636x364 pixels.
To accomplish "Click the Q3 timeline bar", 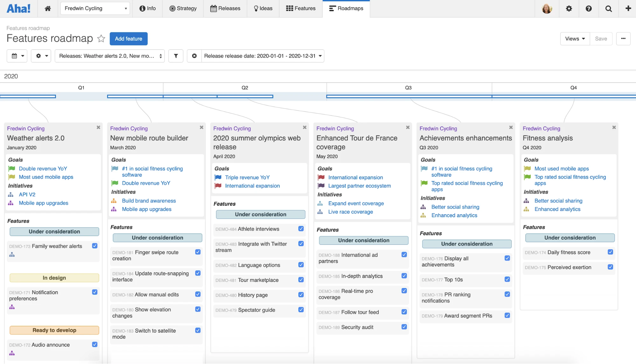I will (409, 96).
